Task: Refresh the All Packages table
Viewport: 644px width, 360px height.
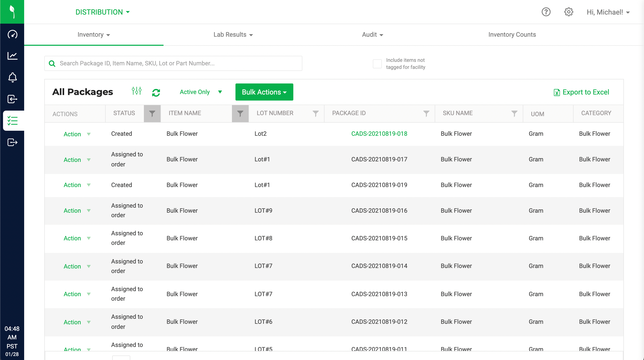Action: click(156, 93)
